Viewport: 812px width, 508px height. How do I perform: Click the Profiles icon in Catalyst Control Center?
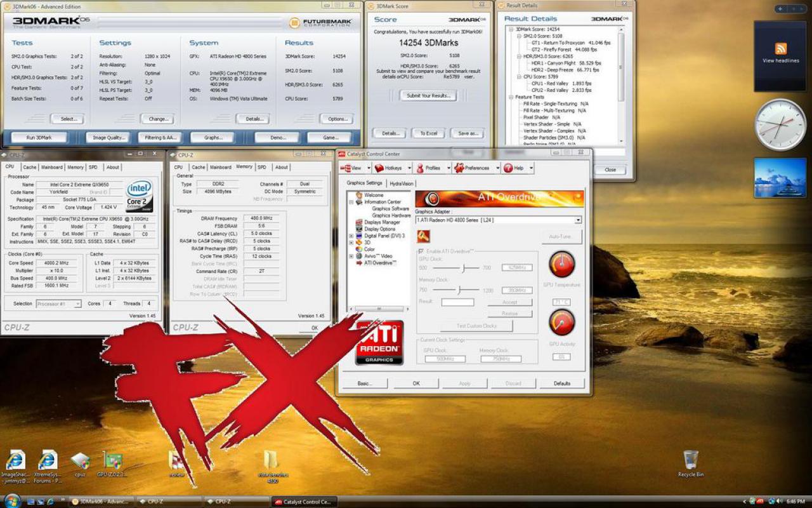[420, 168]
